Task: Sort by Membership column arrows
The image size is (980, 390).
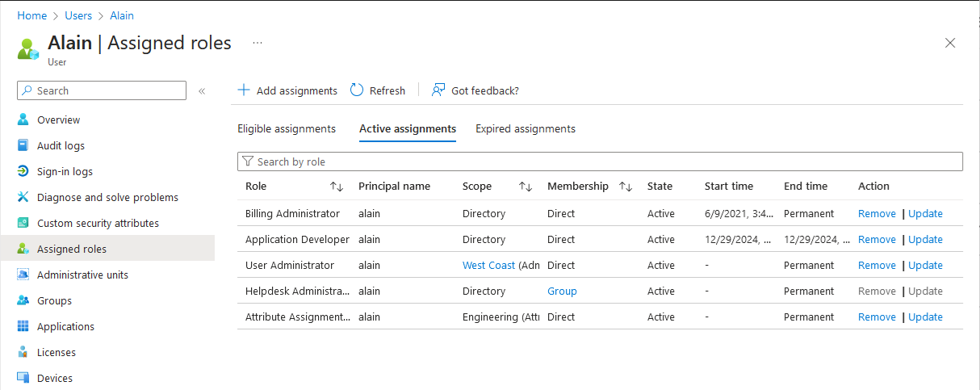Action: click(x=626, y=187)
